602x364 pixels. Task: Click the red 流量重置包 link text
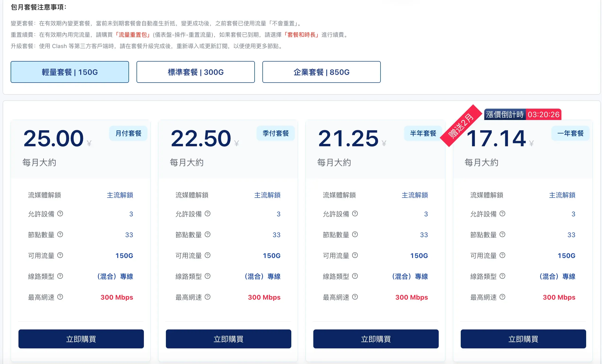click(133, 35)
